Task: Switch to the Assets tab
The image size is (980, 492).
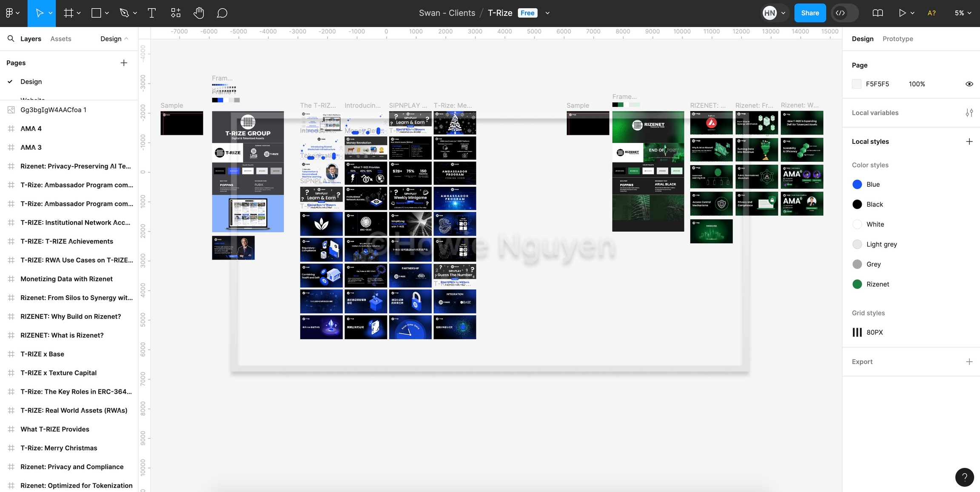Action: pyautogui.click(x=61, y=39)
